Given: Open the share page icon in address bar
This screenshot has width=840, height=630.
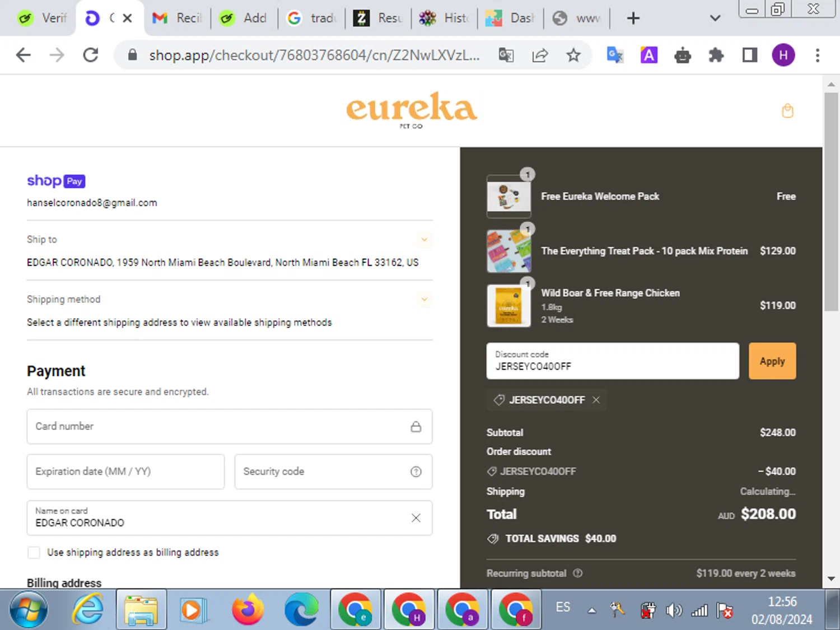Looking at the screenshot, I should click(x=540, y=55).
